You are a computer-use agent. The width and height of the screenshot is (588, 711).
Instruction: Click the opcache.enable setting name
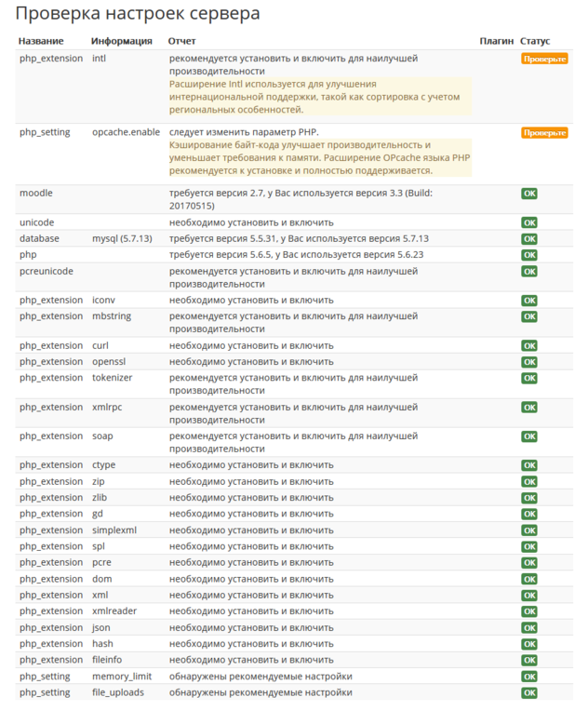[x=126, y=133]
